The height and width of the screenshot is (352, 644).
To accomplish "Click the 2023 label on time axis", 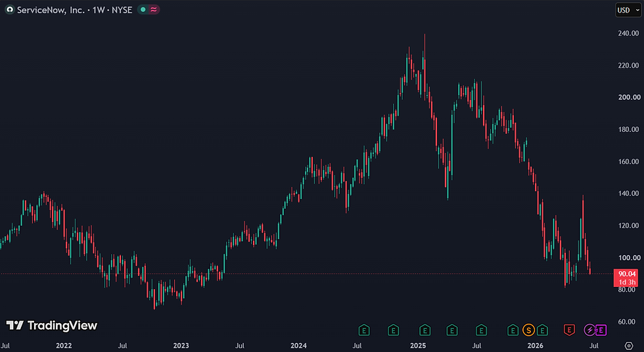I will (181, 345).
